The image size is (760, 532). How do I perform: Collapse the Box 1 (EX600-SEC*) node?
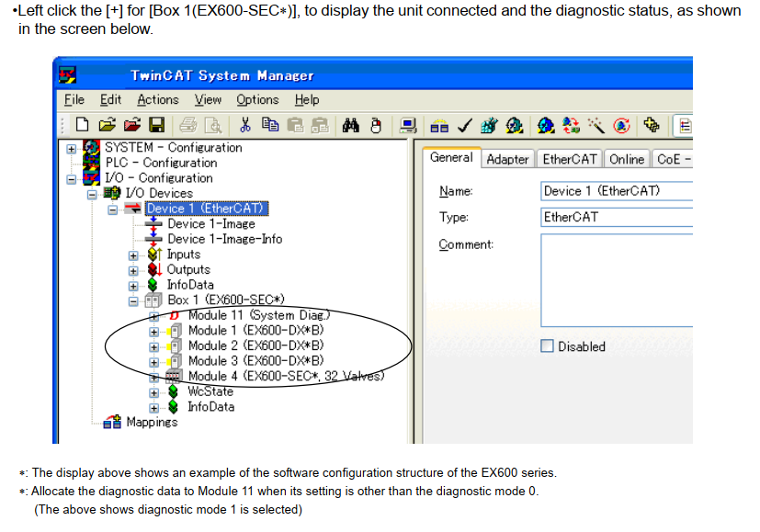133,301
